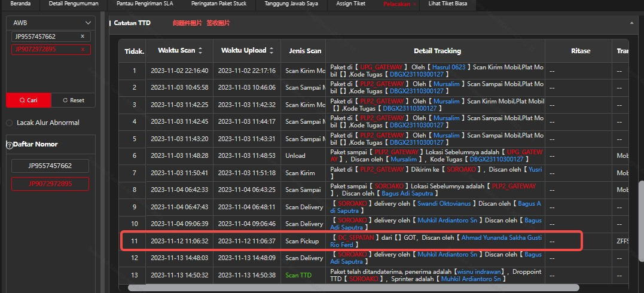
Task: Close the Pelacakan tab with its x
Action: click(x=414, y=4)
